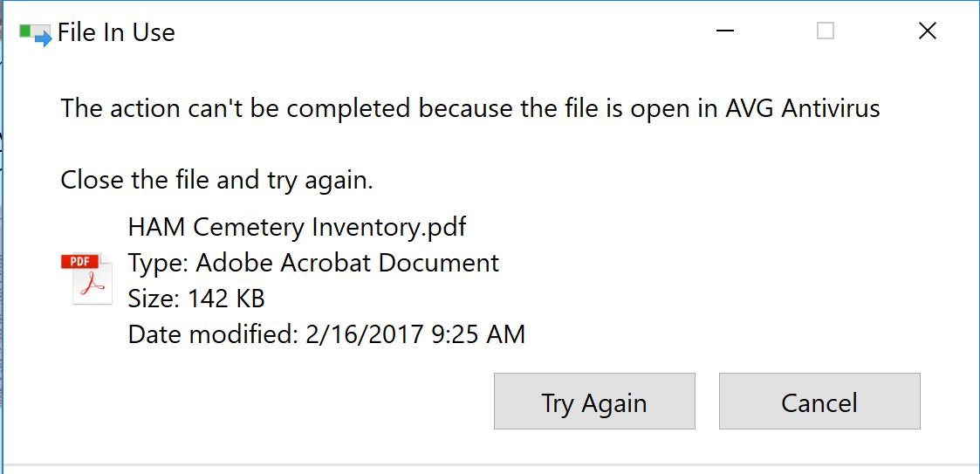Click the disabled maximize window button

click(x=826, y=31)
